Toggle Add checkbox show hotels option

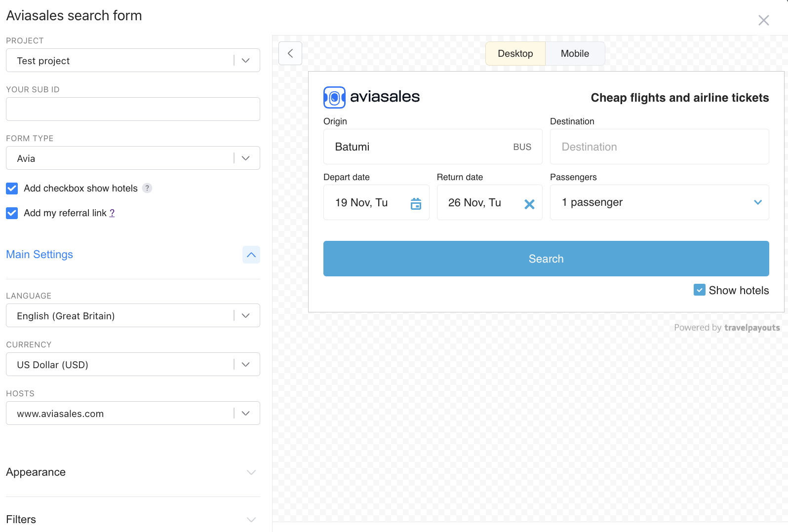12,188
